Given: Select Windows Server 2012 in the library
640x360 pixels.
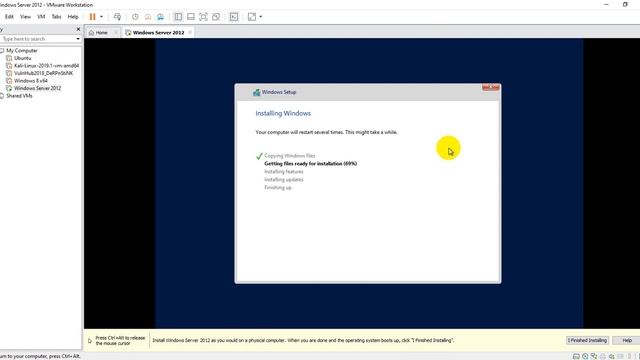Looking at the screenshot, I should tap(38, 88).
